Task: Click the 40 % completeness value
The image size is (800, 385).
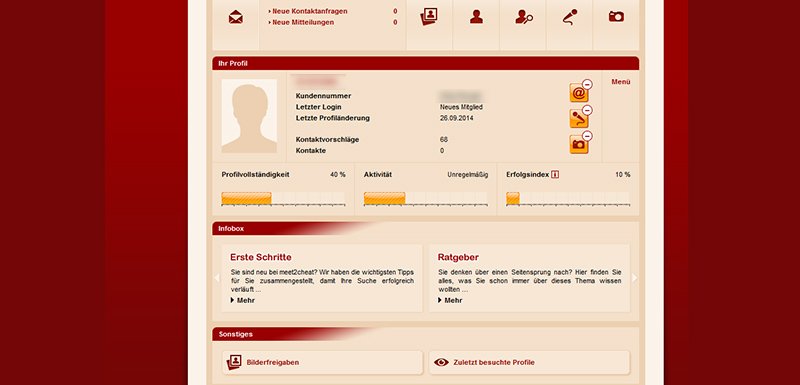Action: click(x=338, y=174)
